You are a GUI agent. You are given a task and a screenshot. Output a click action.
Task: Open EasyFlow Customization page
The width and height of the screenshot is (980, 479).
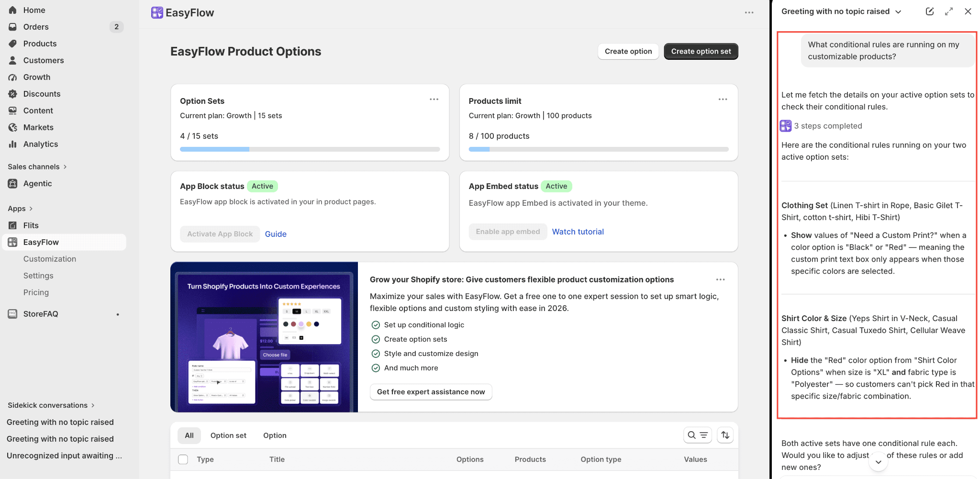point(50,259)
